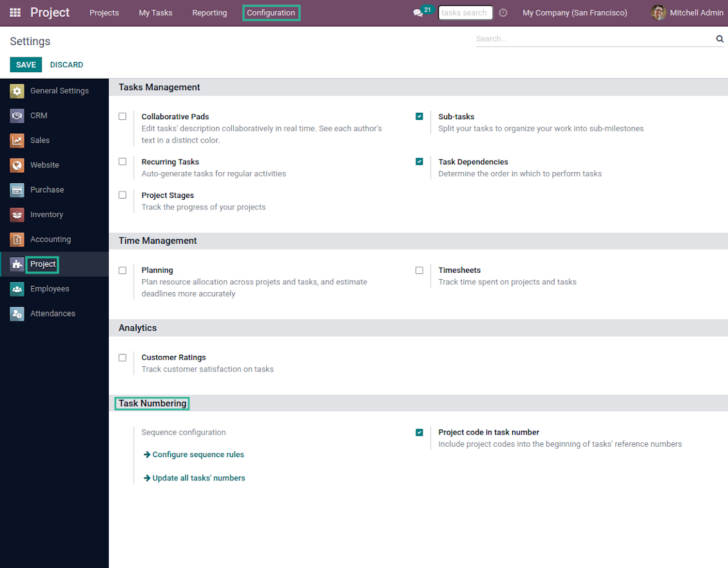Select the Project puzzle icon
The height and width of the screenshot is (568, 728).
(17, 264)
